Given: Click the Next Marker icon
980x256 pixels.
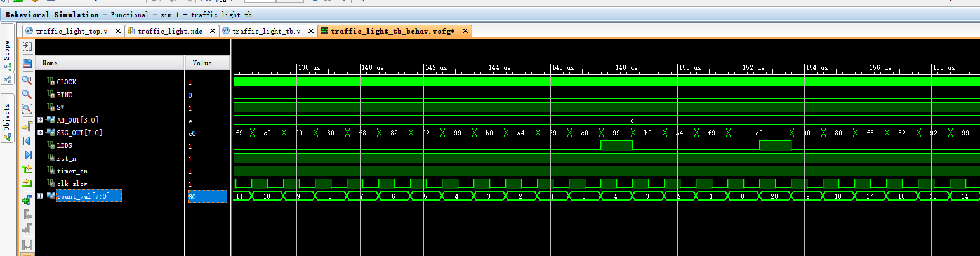Looking at the screenshot, I should point(27,229).
